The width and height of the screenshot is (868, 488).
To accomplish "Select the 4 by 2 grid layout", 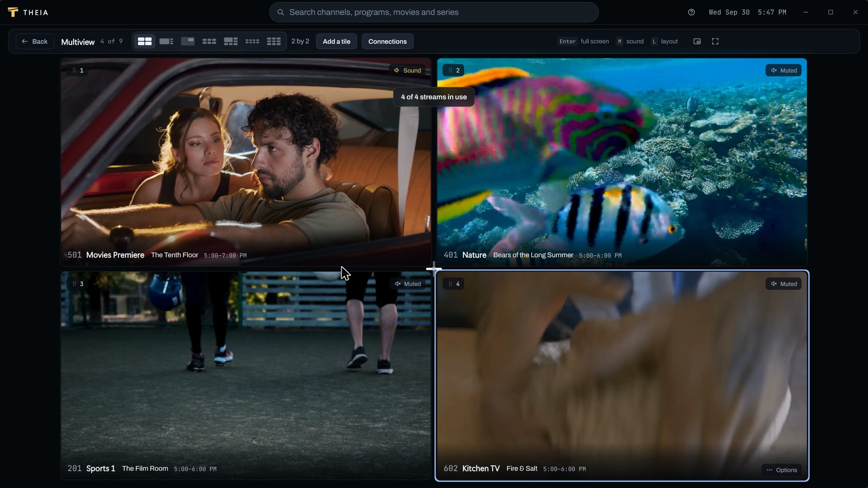I will [252, 41].
